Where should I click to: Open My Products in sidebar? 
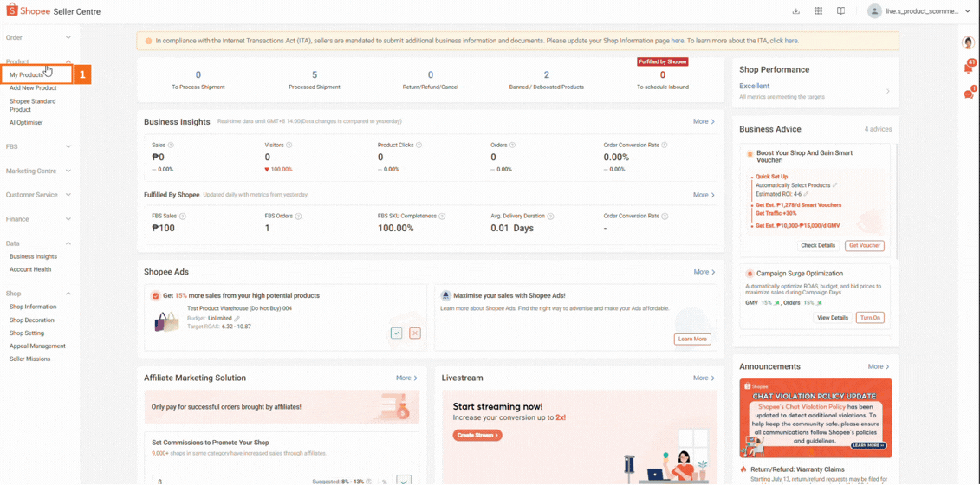coord(26,75)
